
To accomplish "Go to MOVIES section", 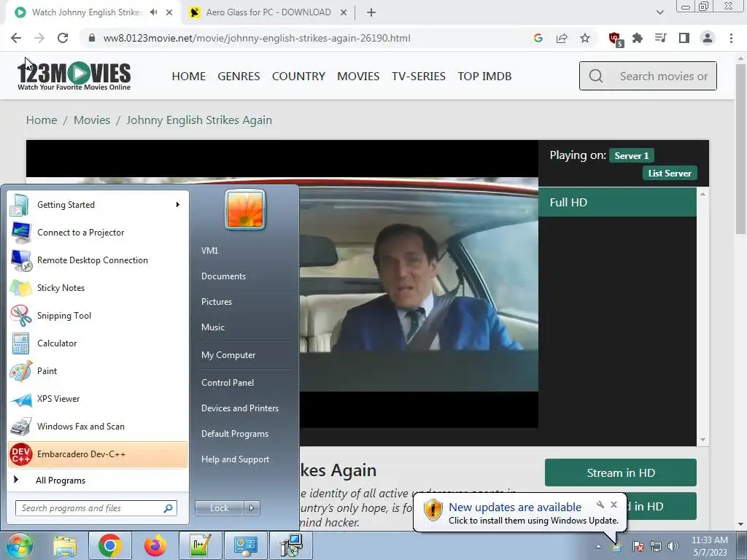I will pos(358,76).
